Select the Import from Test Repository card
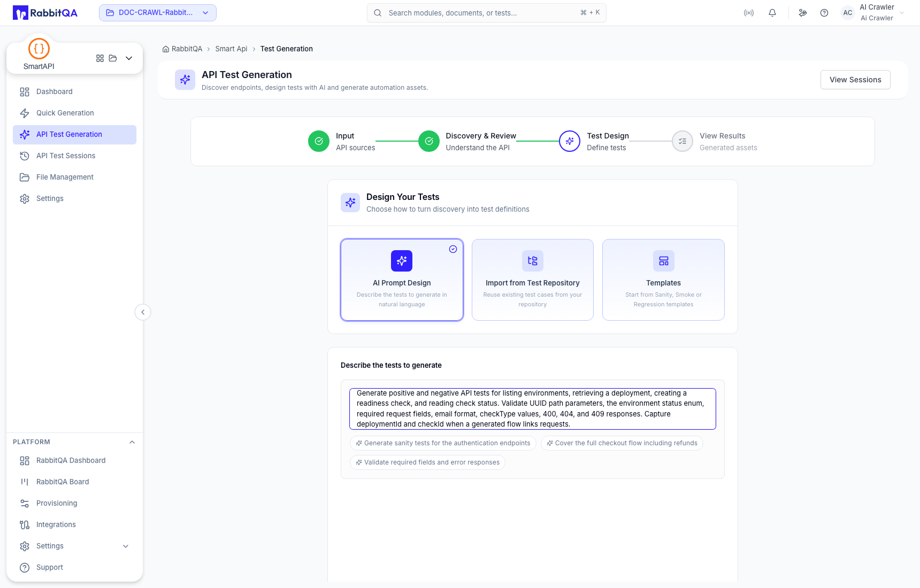The image size is (920, 588). 533,280
